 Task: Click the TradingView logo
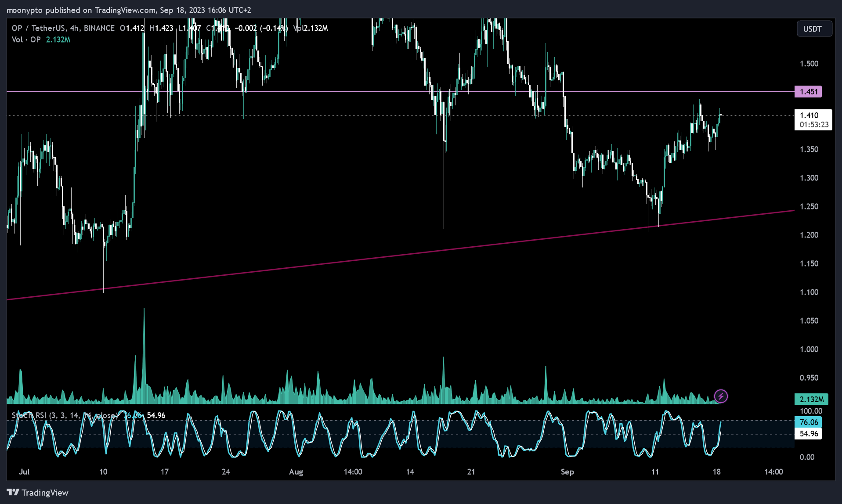[38, 493]
